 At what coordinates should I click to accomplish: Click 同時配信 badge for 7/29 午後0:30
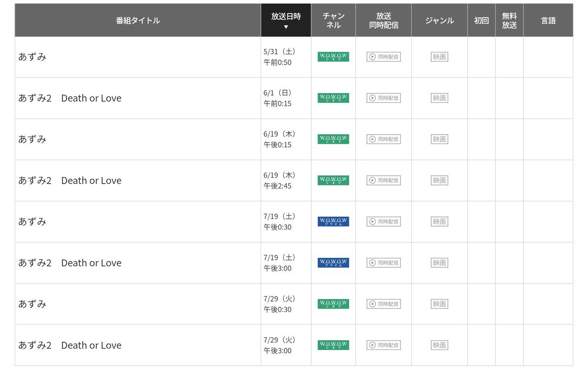(384, 304)
